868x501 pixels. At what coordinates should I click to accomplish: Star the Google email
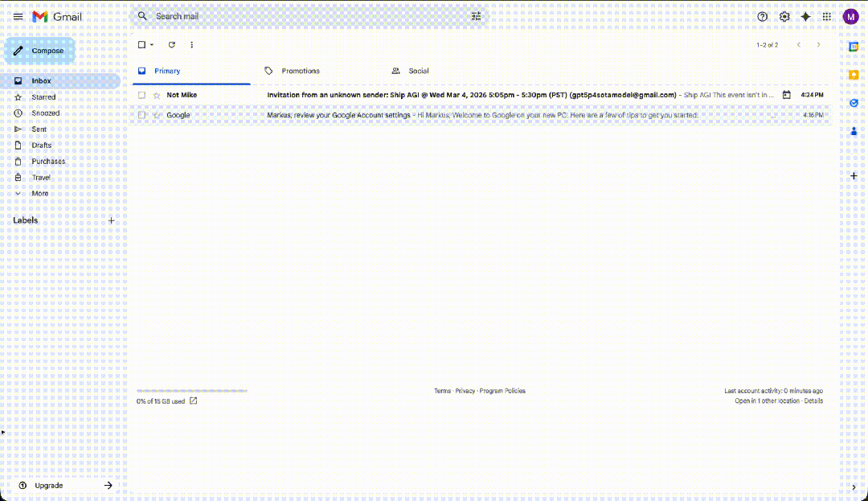coord(157,115)
